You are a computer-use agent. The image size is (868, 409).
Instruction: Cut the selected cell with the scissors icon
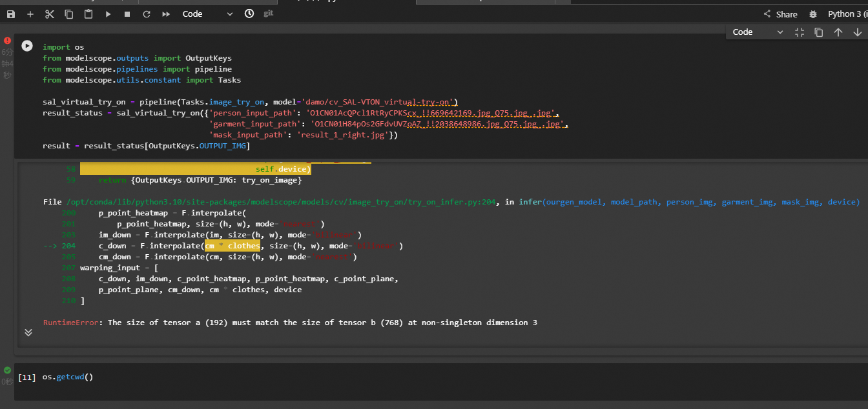(x=50, y=14)
